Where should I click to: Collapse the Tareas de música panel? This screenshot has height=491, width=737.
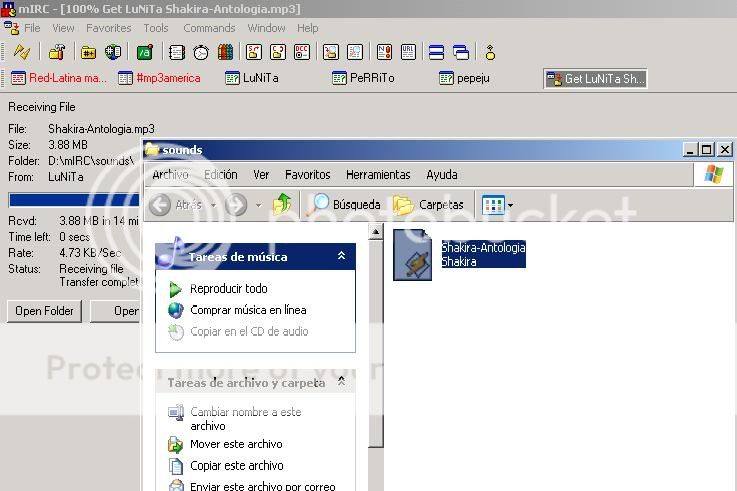pyautogui.click(x=341, y=256)
